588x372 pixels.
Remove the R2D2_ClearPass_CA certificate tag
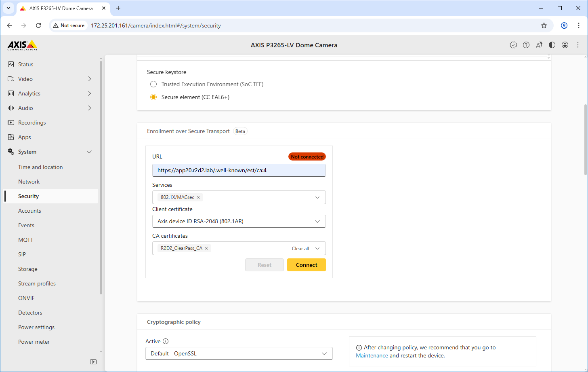point(206,248)
